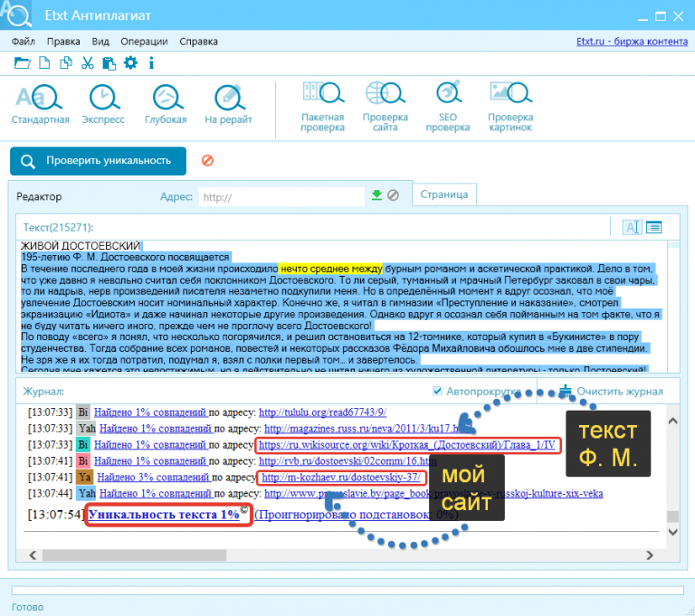Cancel page loading with the gray stop icon
The height and width of the screenshot is (616, 695).
click(393, 195)
